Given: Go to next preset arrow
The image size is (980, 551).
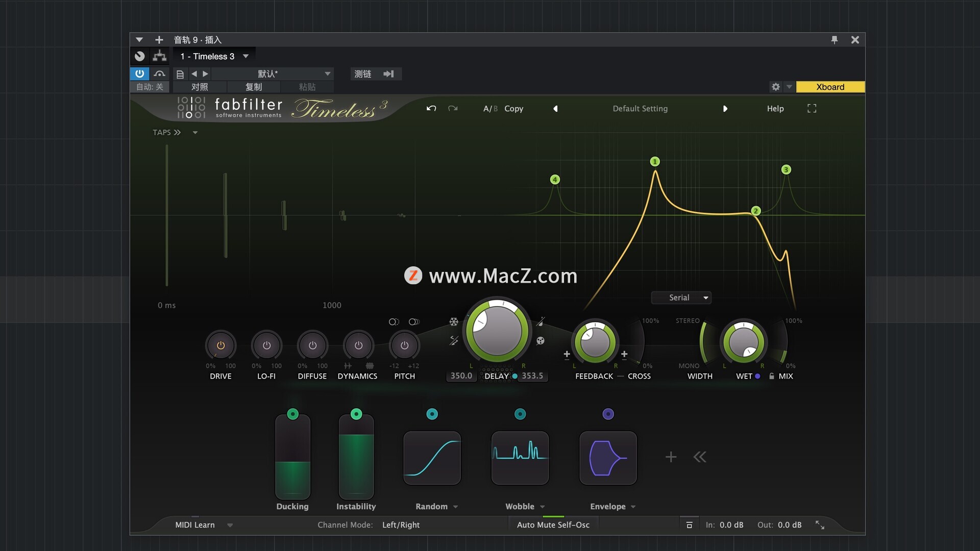Looking at the screenshot, I should pos(725,109).
